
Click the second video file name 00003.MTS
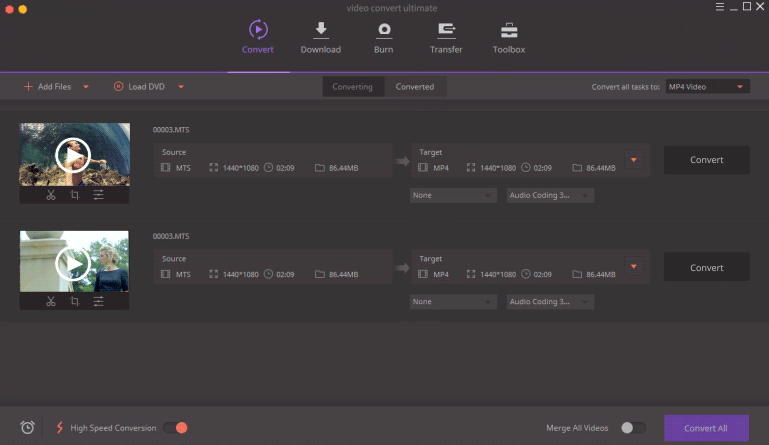point(171,236)
